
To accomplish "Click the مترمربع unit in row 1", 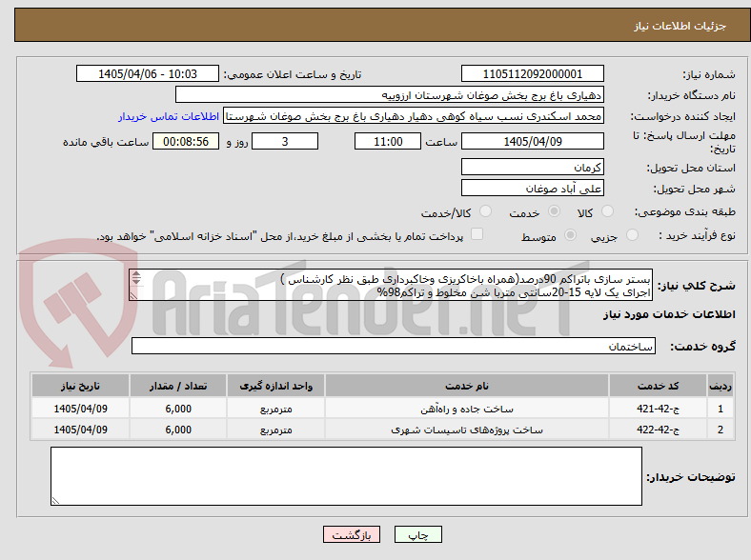I will coord(275,409).
